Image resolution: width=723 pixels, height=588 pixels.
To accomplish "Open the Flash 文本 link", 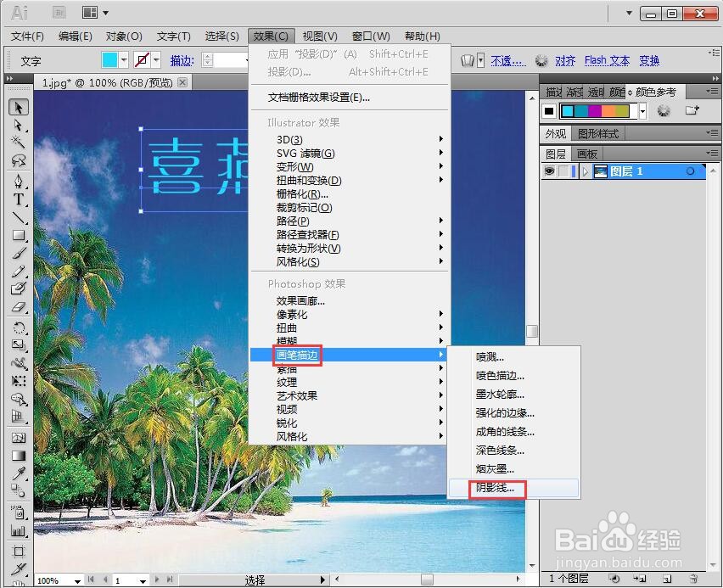I will pyautogui.click(x=606, y=60).
